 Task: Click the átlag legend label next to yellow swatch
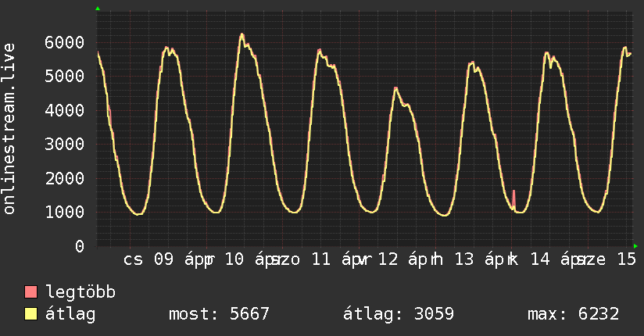click(x=70, y=314)
